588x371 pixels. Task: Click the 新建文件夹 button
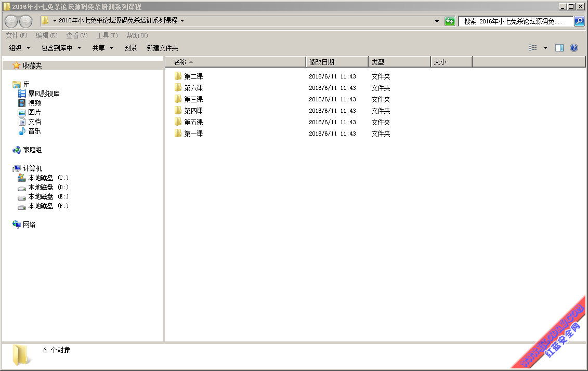tap(162, 48)
